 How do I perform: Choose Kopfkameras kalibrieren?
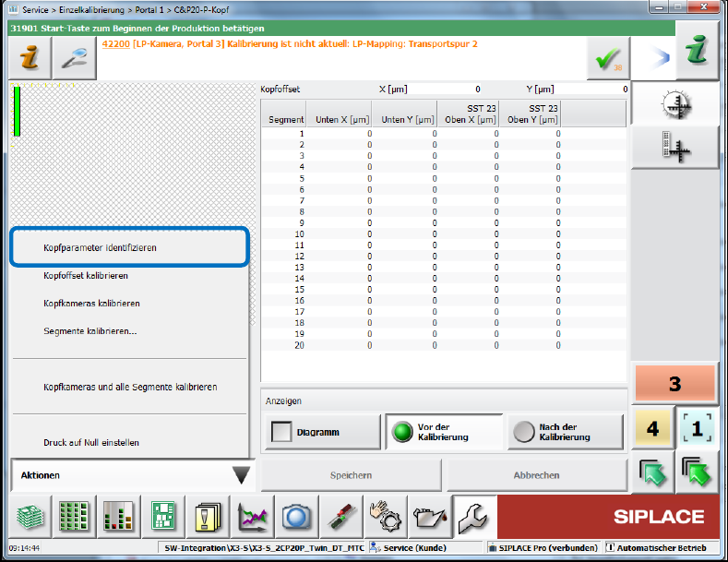130,304
